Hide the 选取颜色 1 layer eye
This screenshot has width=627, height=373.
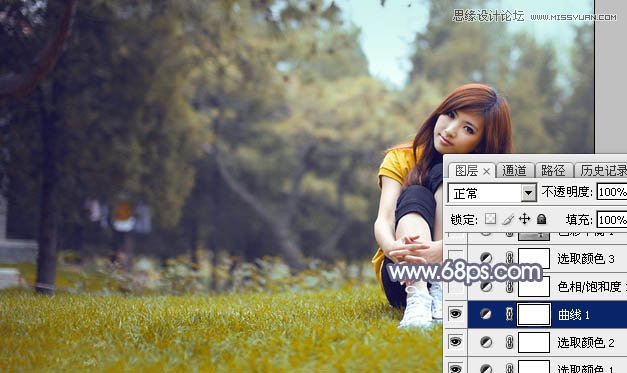[455, 368]
